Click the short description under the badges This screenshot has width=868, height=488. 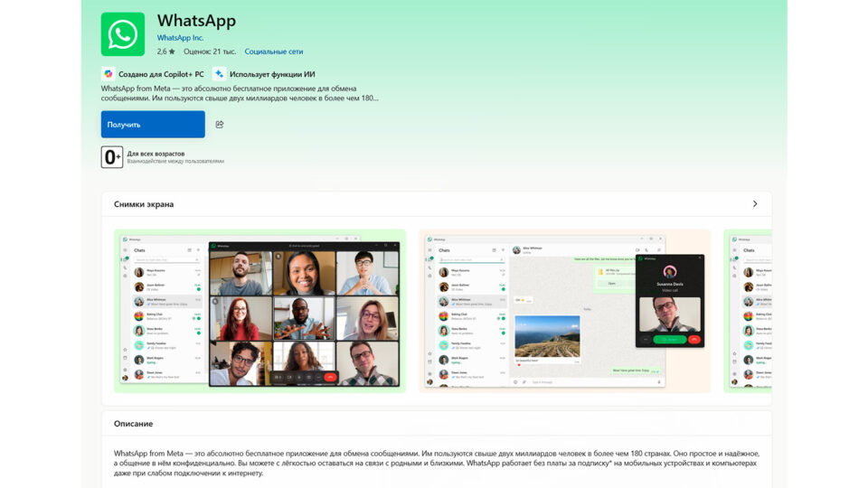pos(240,93)
